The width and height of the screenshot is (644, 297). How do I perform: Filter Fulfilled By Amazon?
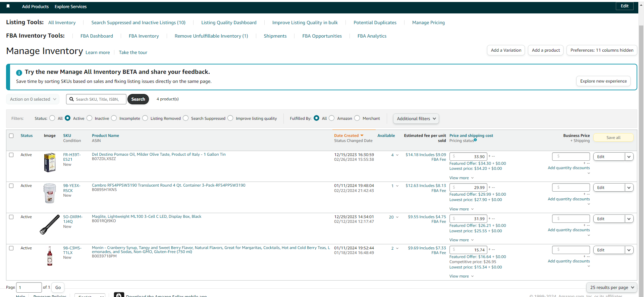pyautogui.click(x=332, y=118)
